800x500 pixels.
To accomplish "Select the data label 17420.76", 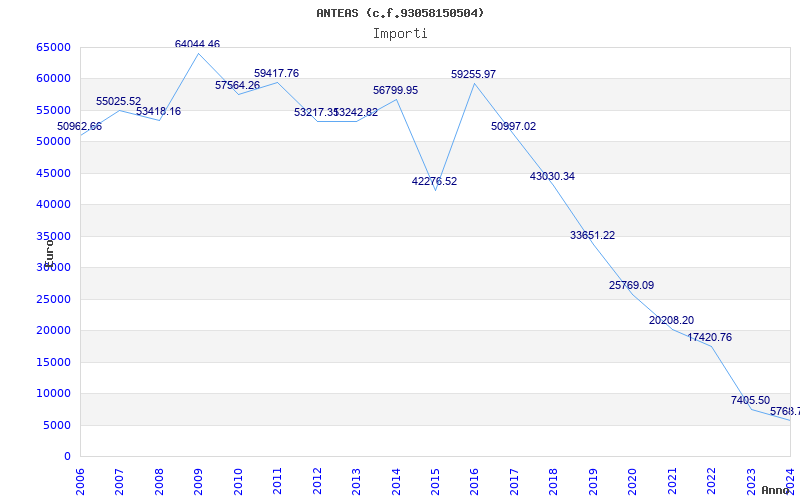I will tap(710, 337).
